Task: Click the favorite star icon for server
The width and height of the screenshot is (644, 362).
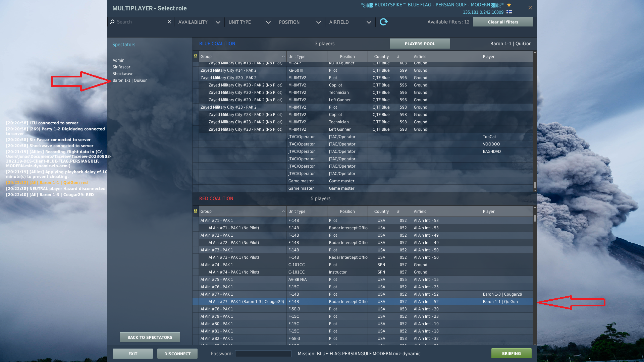Action: point(509,5)
